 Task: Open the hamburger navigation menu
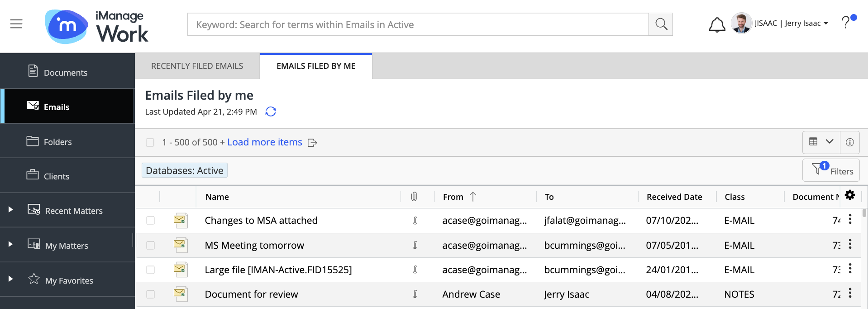[16, 24]
